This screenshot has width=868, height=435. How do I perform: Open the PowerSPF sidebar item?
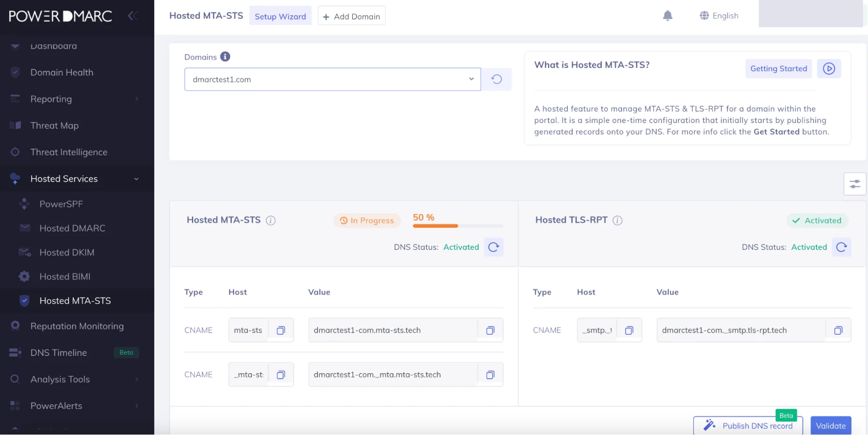tap(61, 204)
